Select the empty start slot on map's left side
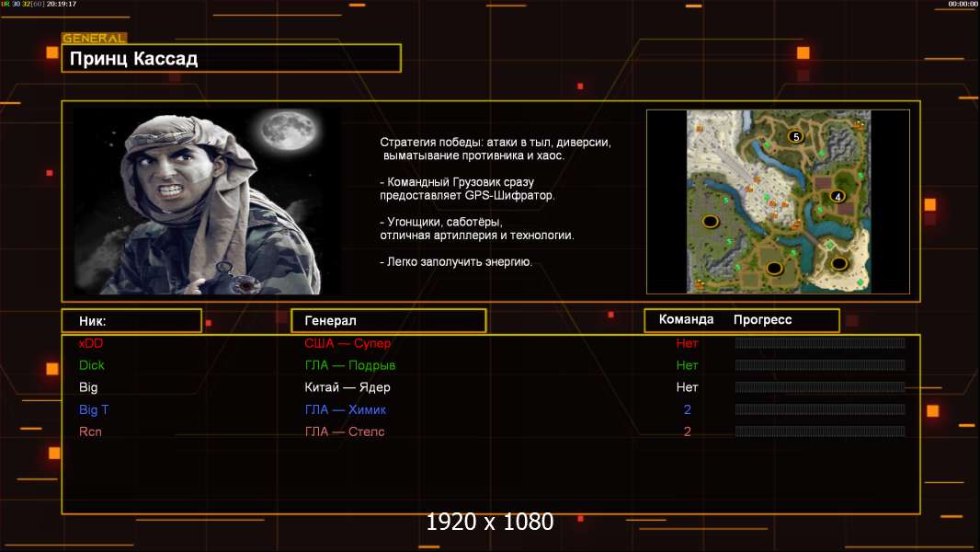Viewport: 980px width, 552px height. pyautogui.click(x=710, y=221)
